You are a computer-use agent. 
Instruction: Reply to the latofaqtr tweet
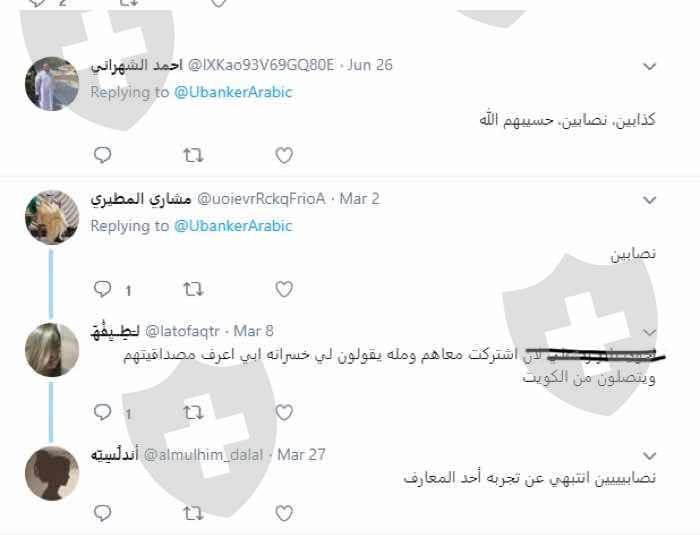(x=103, y=412)
